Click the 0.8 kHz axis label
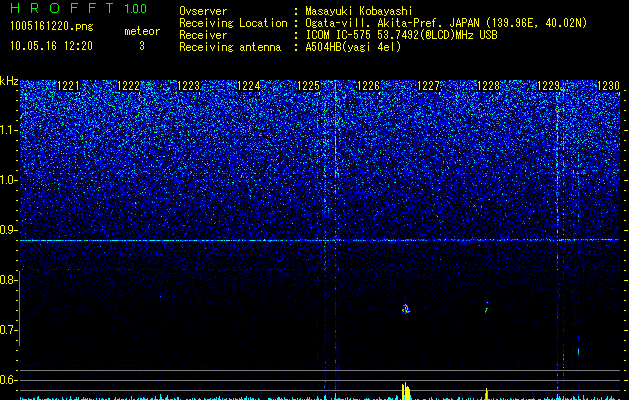The height and width of the screenshot is (400, 629). tap(8, 280)
